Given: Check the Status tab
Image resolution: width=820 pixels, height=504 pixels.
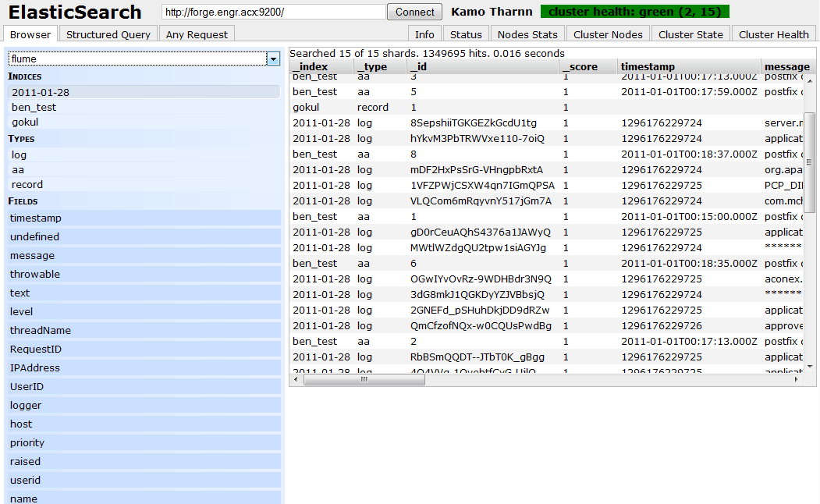Looking at the screenshot, I should 466,34.
